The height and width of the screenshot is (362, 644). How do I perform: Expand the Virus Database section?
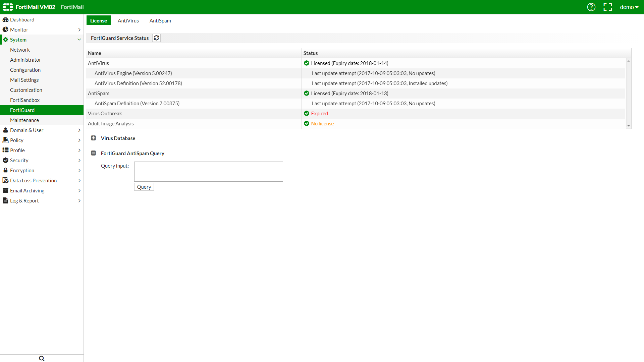(x=94, y=138)
